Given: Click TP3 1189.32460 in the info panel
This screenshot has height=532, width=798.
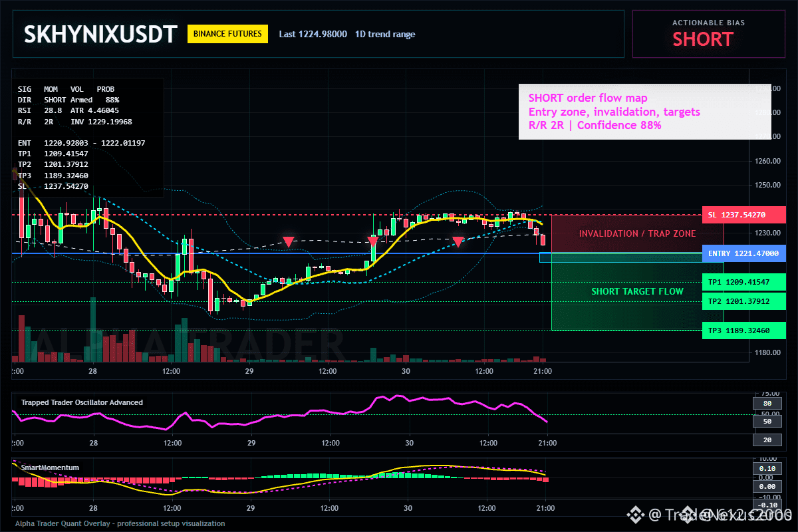Looking at the screenshot, I should 53,176.
